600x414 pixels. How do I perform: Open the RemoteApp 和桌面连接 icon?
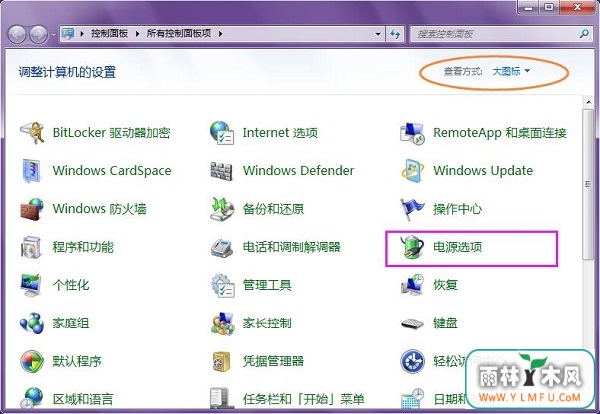coord(412,133)
